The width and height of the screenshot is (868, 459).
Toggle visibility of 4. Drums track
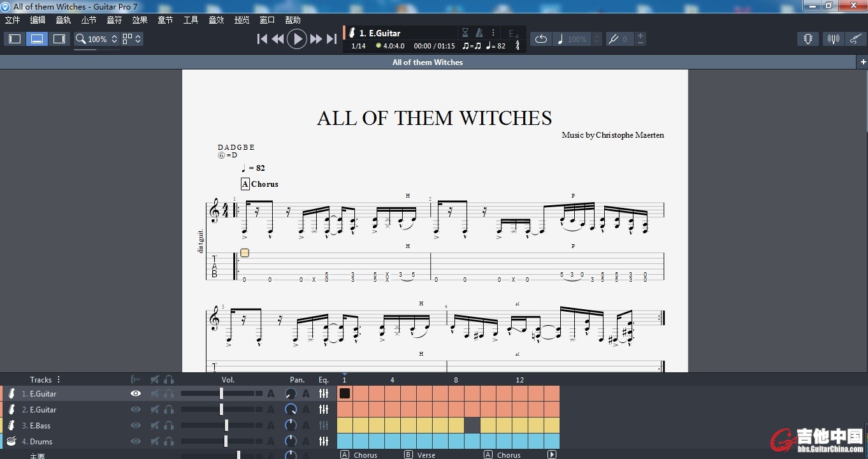click(x=136, y=441)
